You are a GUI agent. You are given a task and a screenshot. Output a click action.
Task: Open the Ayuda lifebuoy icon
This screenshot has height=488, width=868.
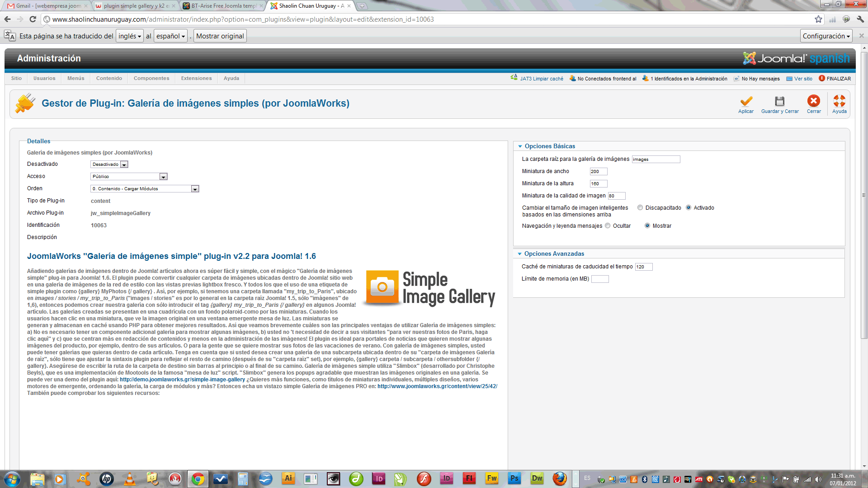[840, 101]
